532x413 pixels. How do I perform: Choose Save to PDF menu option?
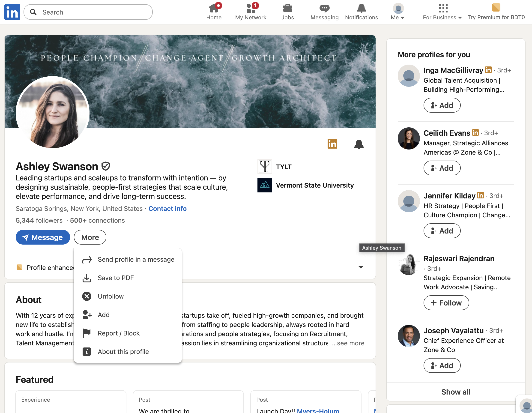click(x=128, y=278)
